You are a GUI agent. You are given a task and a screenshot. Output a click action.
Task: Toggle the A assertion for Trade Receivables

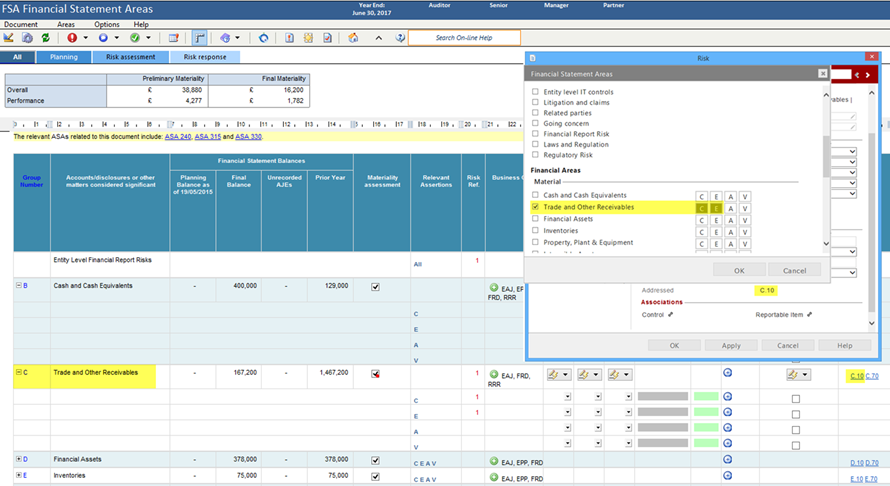coord(731,208)
